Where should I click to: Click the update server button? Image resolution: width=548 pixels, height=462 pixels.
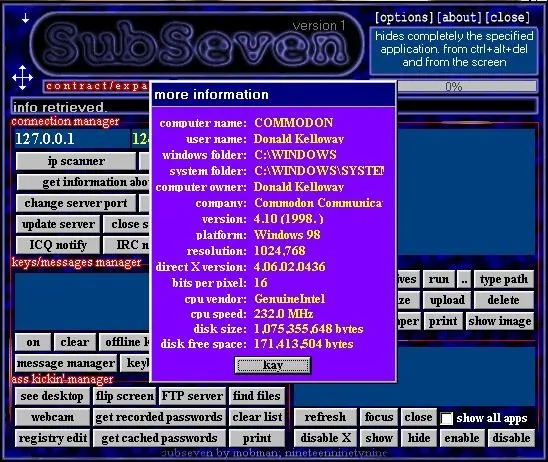click(58, 224)
